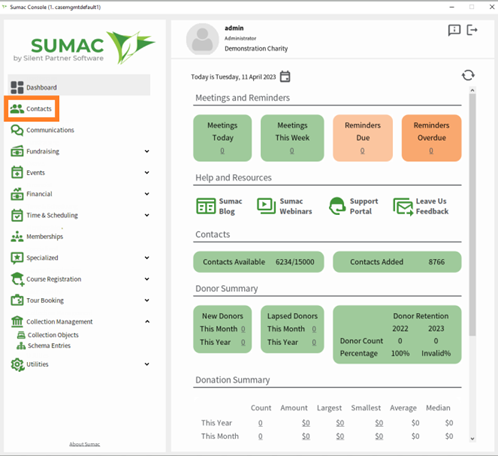498x456 pixels.
Task: Select the Meetings Today tile
Action: [x=222, y=138]
